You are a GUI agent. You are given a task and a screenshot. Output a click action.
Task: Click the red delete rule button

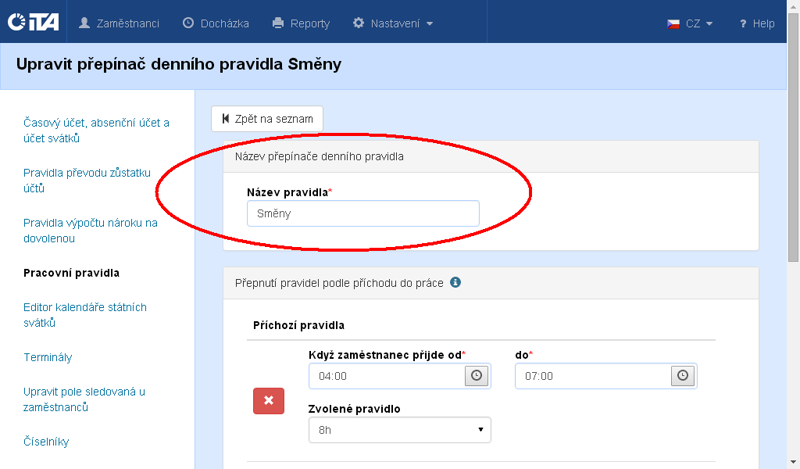coord(268,400)
